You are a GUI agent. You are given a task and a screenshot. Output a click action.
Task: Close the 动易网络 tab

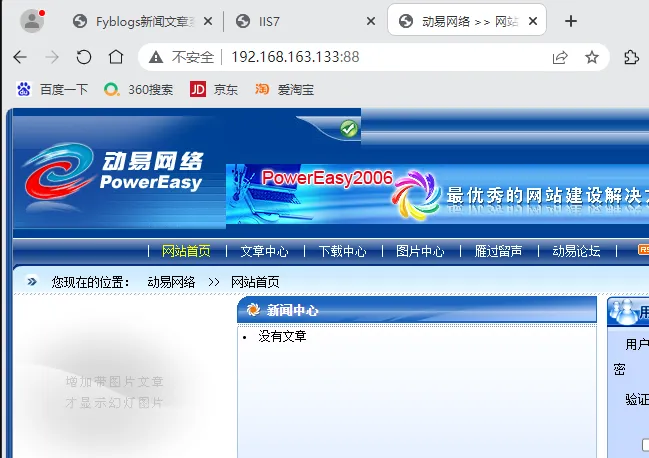(x=533, y=21)
